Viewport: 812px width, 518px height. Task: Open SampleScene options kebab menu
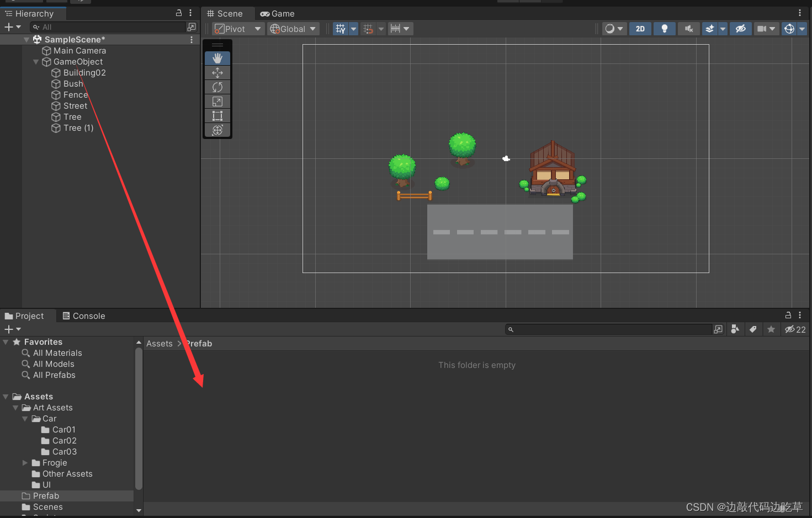[192, 39]
